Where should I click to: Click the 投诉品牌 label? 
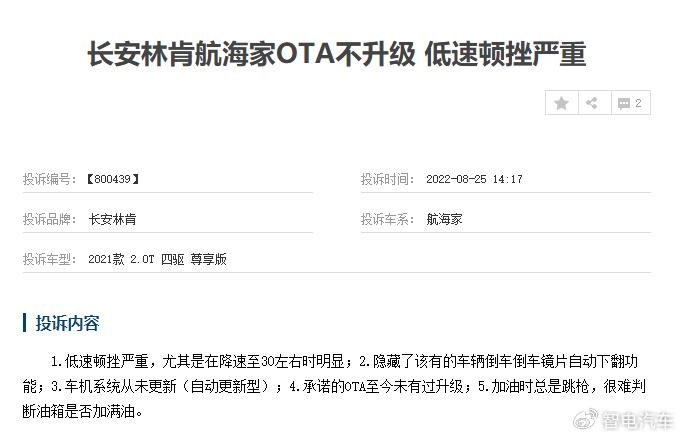(49, 219)
